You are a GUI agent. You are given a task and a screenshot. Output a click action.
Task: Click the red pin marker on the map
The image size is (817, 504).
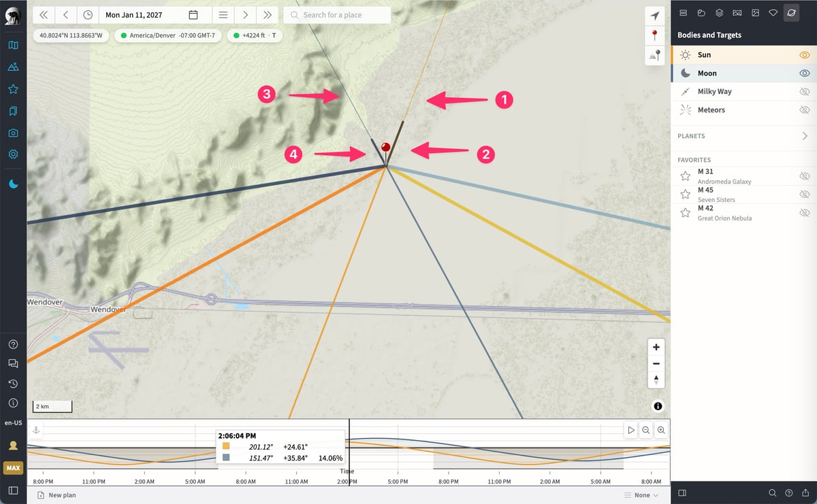[x=385, y=147]
